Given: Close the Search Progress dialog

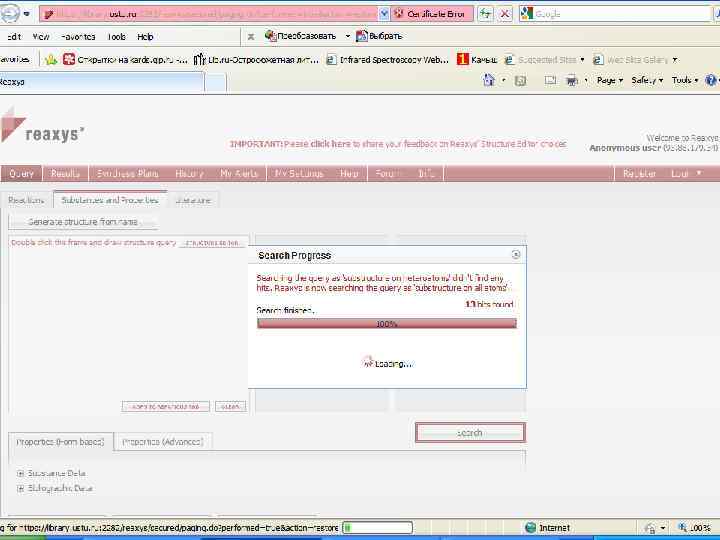Looking at the screenshot, I should (x=516, y=254).
